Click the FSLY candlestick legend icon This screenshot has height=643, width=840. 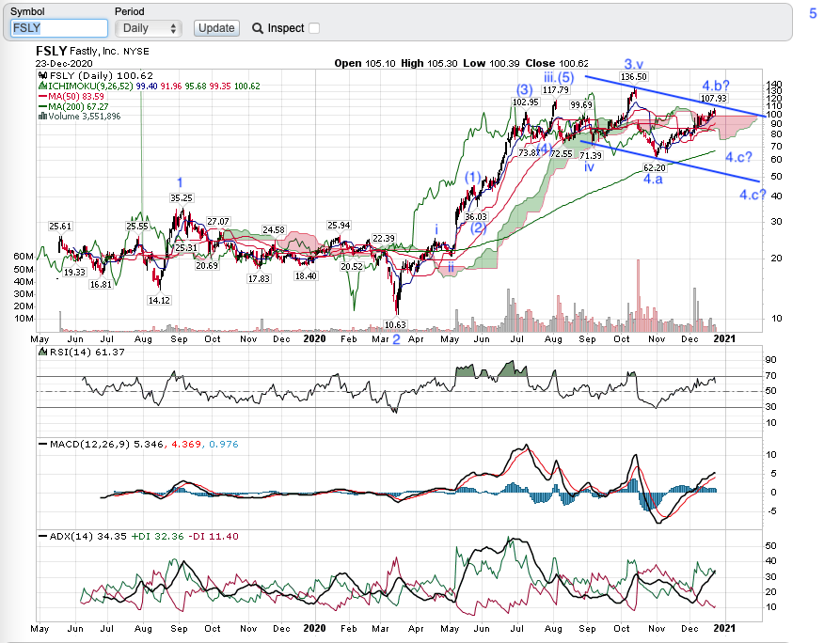(x=41, y=75)
